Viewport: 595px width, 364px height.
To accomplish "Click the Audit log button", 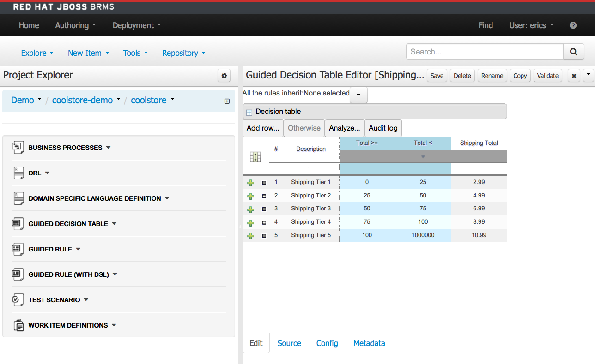I will coord(383,128).
